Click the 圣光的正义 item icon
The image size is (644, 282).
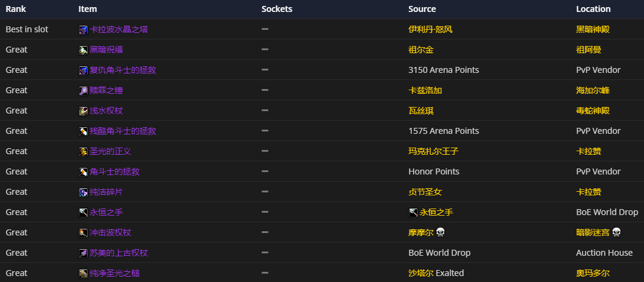84,152
